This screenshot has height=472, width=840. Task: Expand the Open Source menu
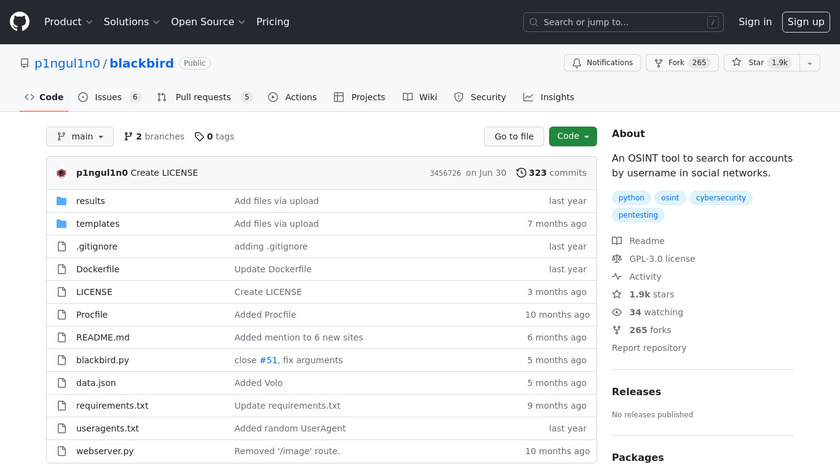pyautogui.click(x=208, y=22)
